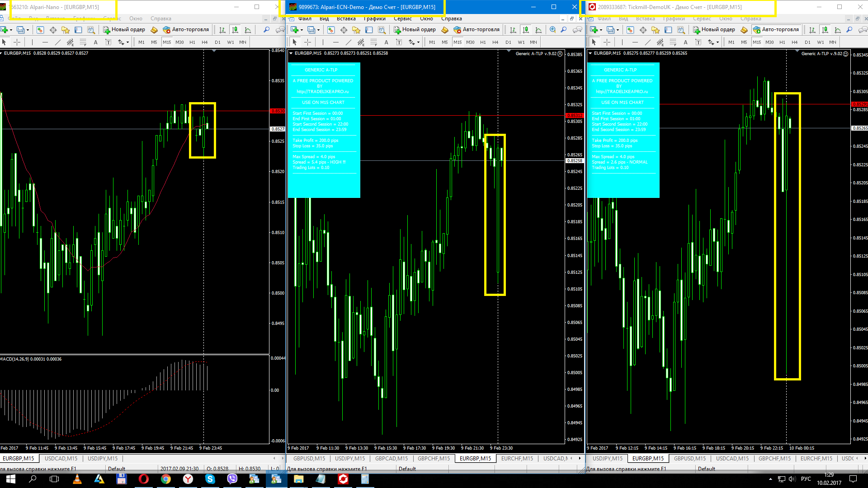This screenshot has width=868, height=488.
Task: Enable bar chart mode in Alpari-ECN-Demo window
Action: pyautogui.click(x=513, y=30)
